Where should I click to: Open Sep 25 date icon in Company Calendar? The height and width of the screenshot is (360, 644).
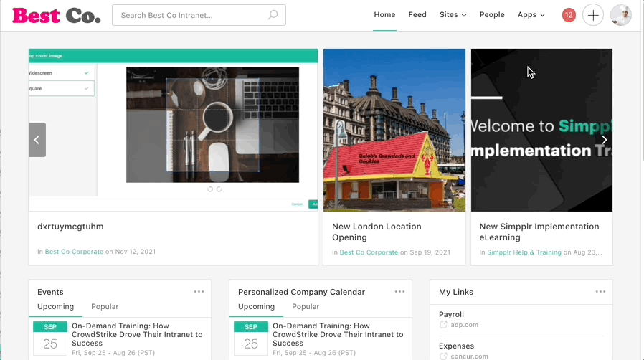point(251,338)
